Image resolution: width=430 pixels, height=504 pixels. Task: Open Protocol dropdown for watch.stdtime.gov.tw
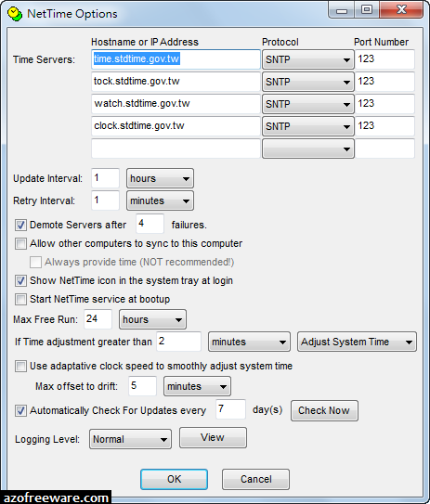click(x=308, y=104)
